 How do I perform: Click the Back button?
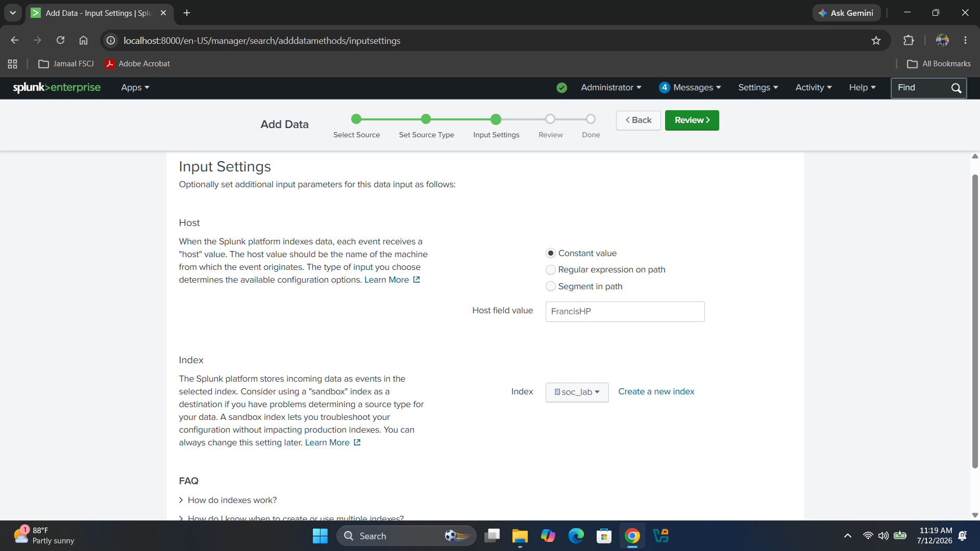[638, 120]
